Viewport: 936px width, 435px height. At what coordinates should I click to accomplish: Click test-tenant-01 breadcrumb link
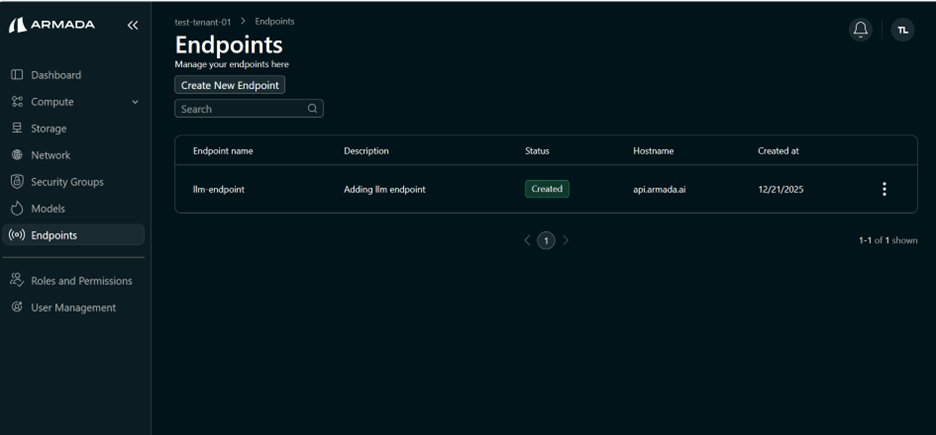tap(203, 21)
